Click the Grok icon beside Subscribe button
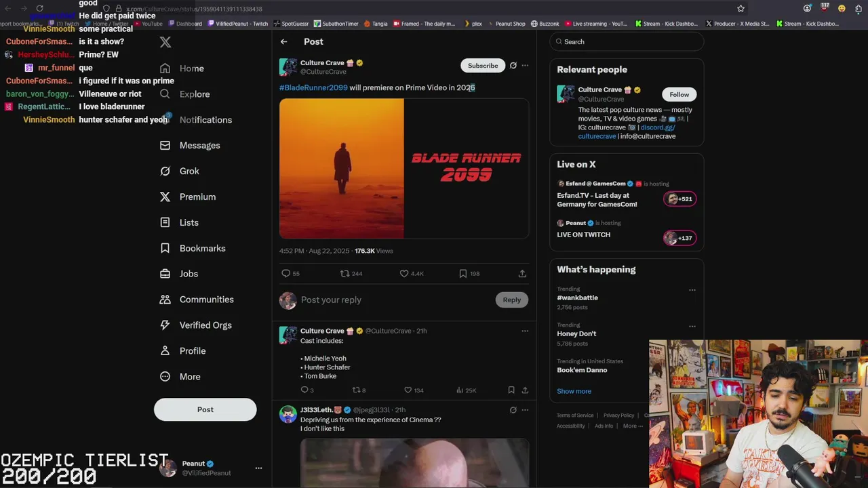This screenshot has height=488, width=868. click(x=513, y=66)
